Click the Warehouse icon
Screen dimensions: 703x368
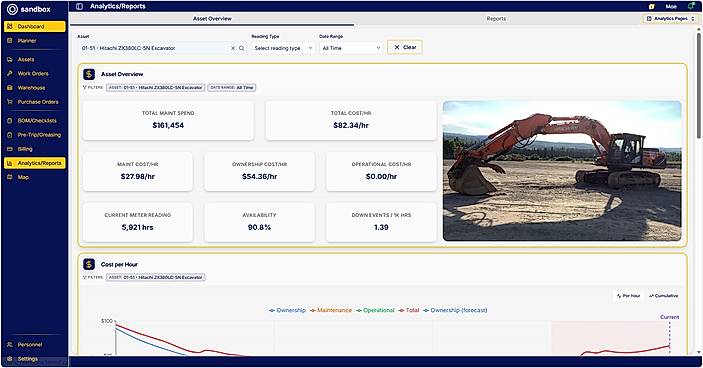coord(10,88)
